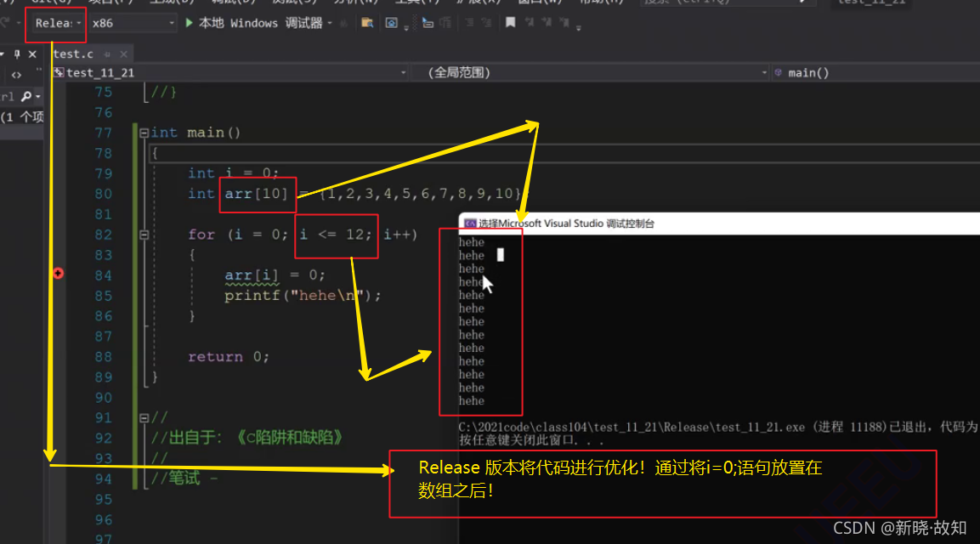Click the 'return 0;' statement
The image size is (980, 544).
pyautogui.click(x=229, y=356)
